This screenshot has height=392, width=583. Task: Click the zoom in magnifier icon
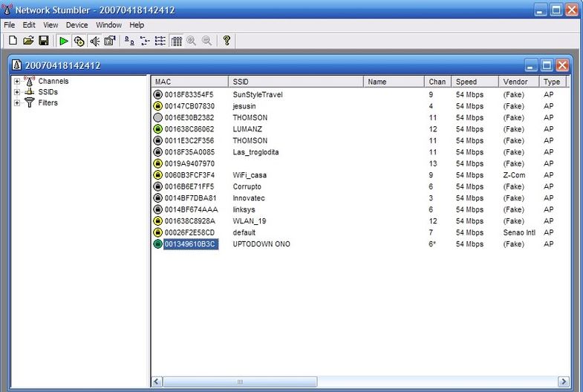pyautogui.click(x=192, y=41)
